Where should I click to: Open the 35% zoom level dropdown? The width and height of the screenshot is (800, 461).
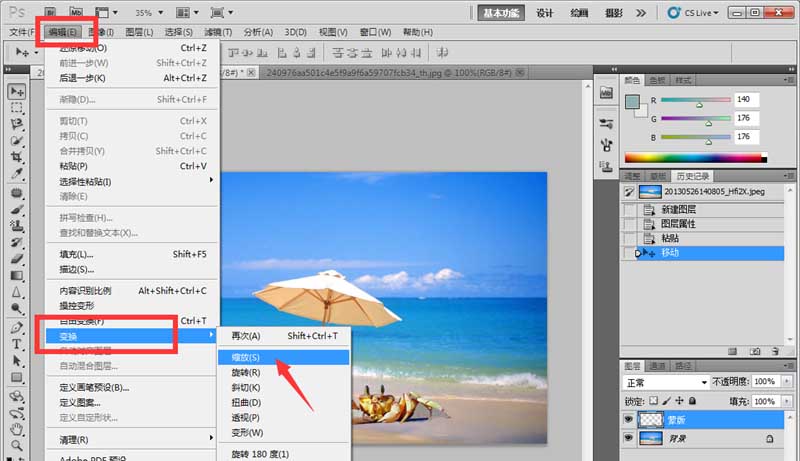tap(149, 12)
